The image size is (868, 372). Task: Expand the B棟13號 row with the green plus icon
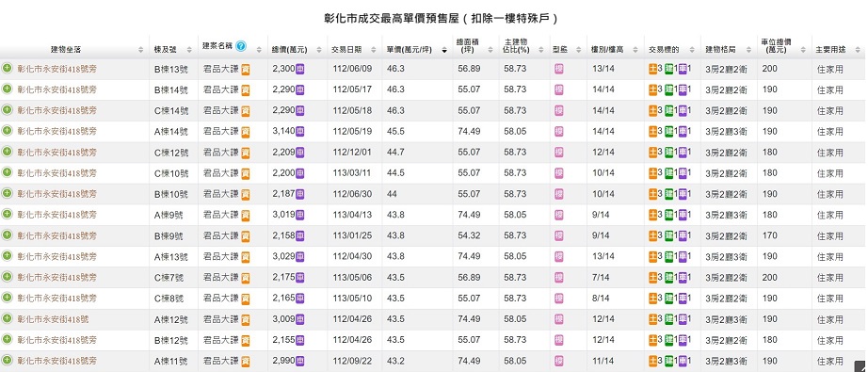tap(7, 68)
